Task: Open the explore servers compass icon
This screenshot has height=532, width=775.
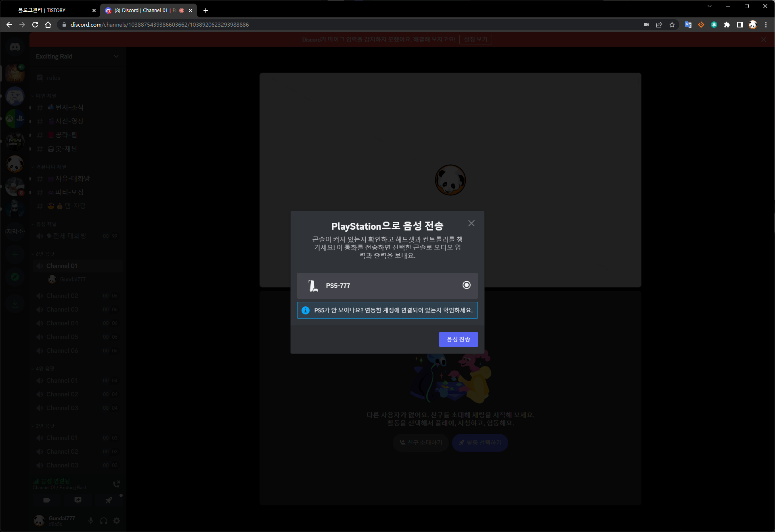Action: click(x=15, y=277)
